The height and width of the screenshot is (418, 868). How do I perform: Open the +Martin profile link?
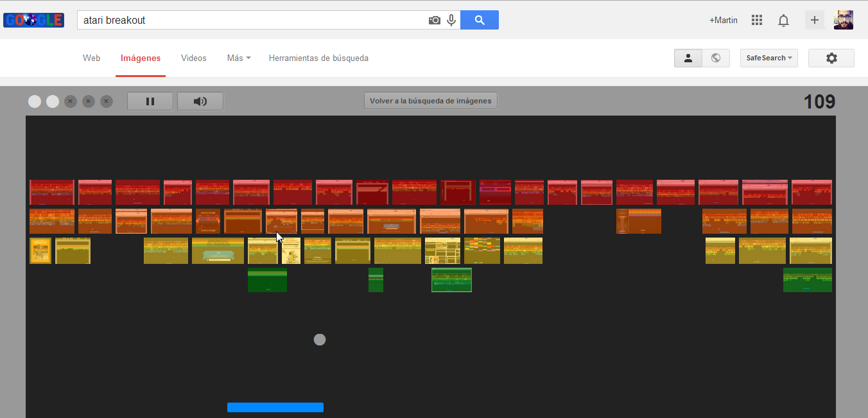(724, 21)
